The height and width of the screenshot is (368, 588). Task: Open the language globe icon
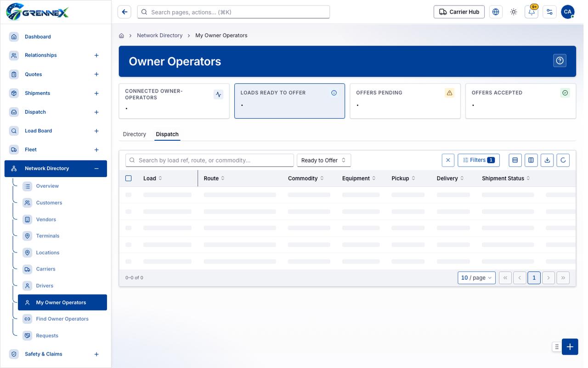(x=496, y=12)
